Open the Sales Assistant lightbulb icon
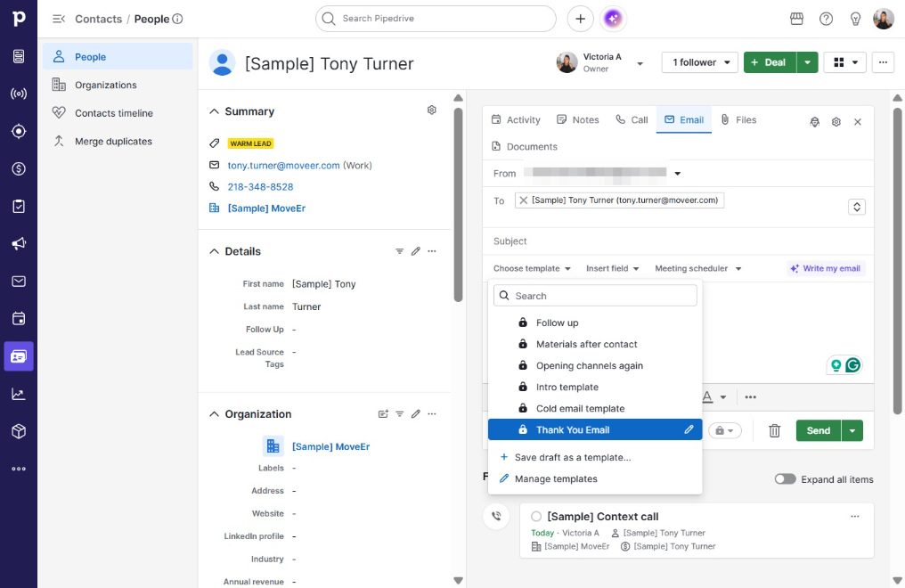 855,19
